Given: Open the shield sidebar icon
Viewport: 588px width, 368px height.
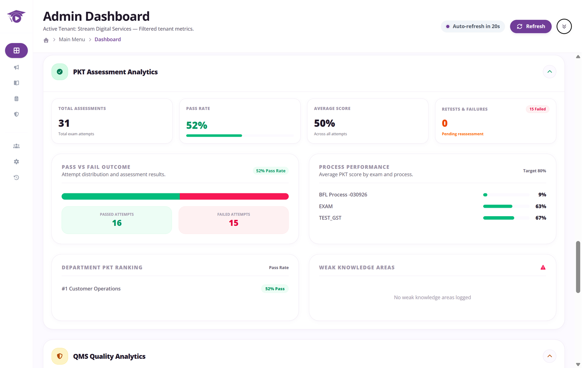Looking at the screenshot, I should [x=16, y=114].
